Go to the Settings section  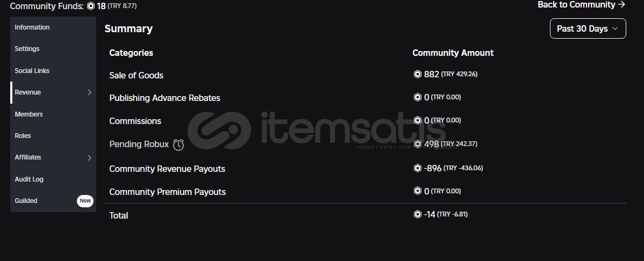coord(27,48)
